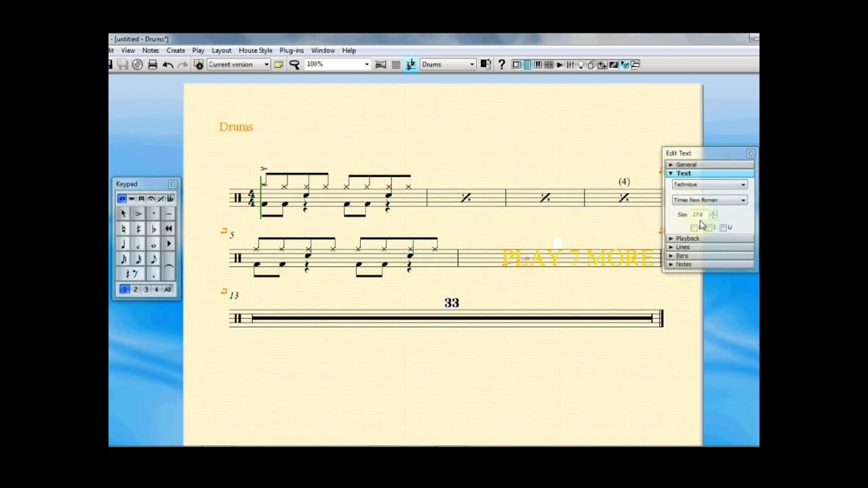This screenshot has width=868, height=488.
Task: Select the Zoom magnifier tool
Action: (x=294, y=64)
